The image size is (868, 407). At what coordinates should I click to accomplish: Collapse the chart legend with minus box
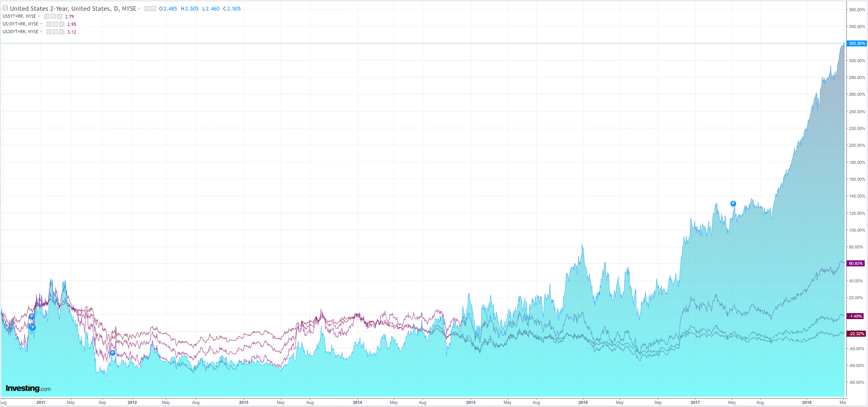click(x=5, y=8)
